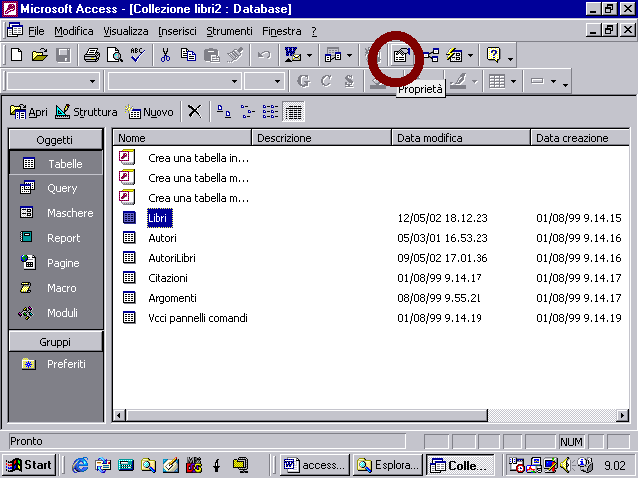Image resolution: width=638 pixels, height=478 pixels.
Task: Switch to Esplora taskbar window
Action: (387, 465)
